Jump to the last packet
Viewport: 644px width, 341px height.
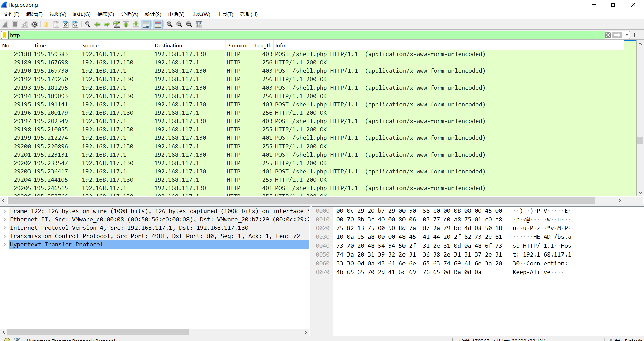(136, 24)
